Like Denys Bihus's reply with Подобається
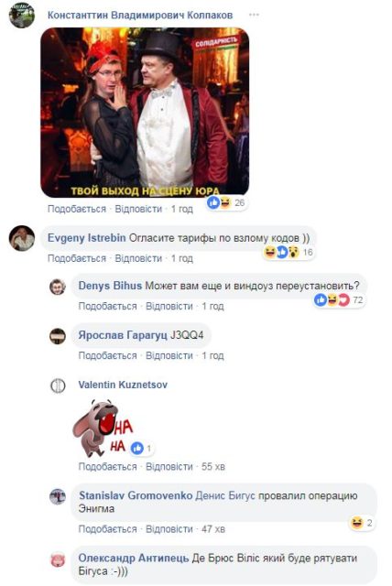The height and width of the screenshot is (586, 392). point(108,306)
